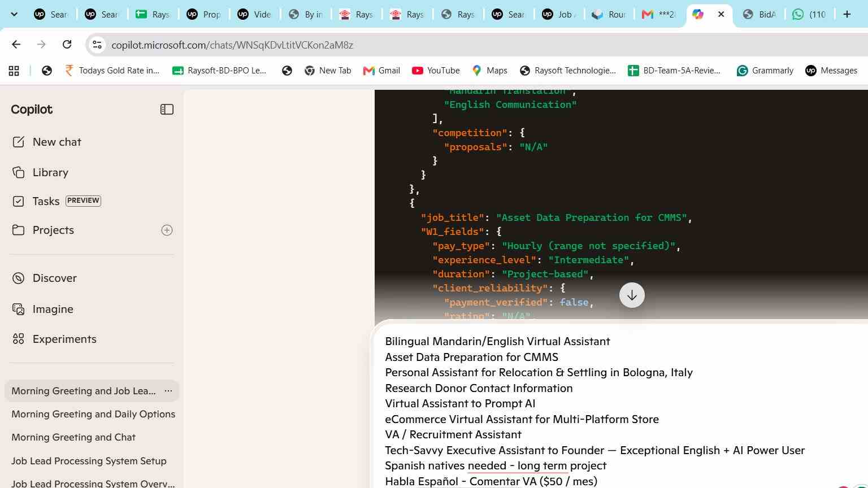Collapse the Copilot sidebar panel icon
This screenshot has width=868, height=488.
click(167, 110)
